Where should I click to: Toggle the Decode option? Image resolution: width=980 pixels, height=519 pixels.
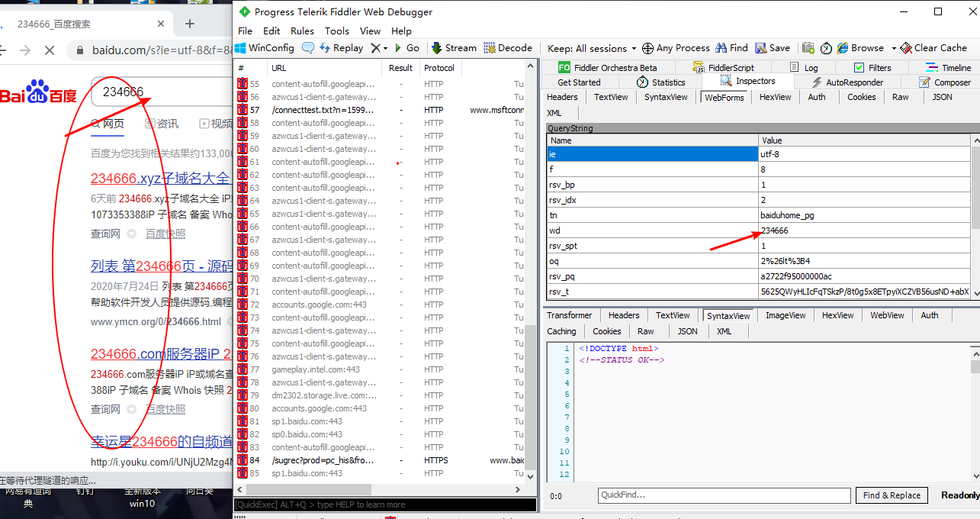tap(508, 47)
